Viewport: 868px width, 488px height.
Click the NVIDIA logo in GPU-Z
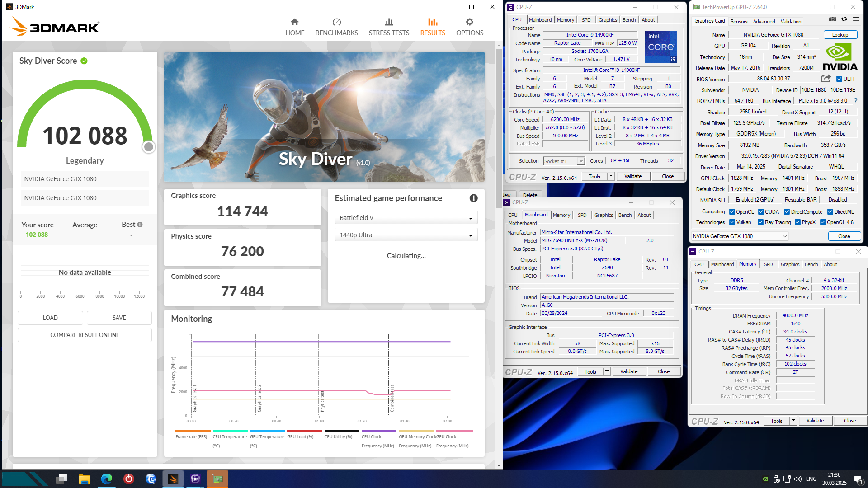point(840,57)
